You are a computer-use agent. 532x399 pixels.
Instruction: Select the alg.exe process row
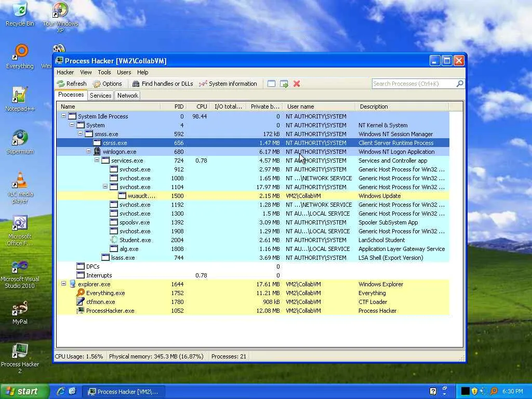[x=253, y=249]
